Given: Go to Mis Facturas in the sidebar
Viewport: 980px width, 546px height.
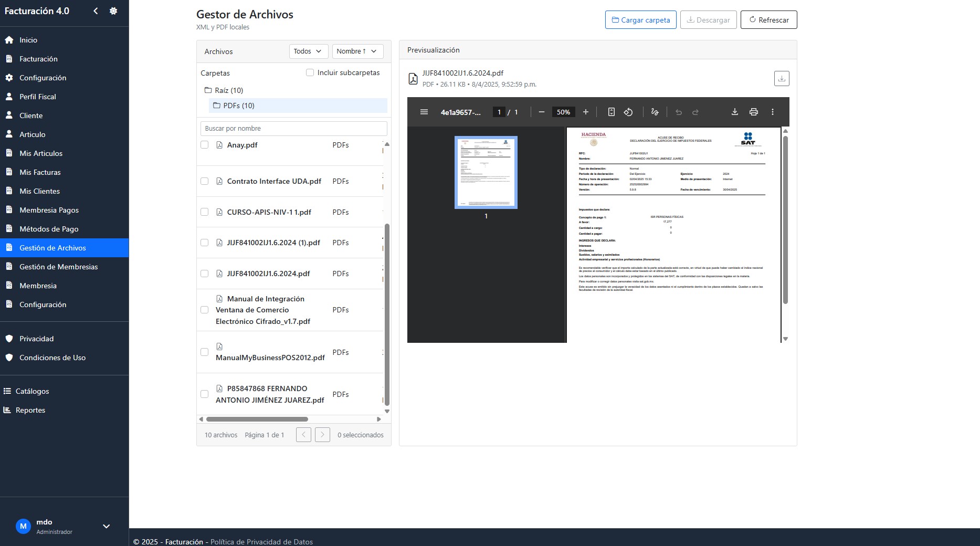Looking at the screenshot, I should tap(40, 172).
